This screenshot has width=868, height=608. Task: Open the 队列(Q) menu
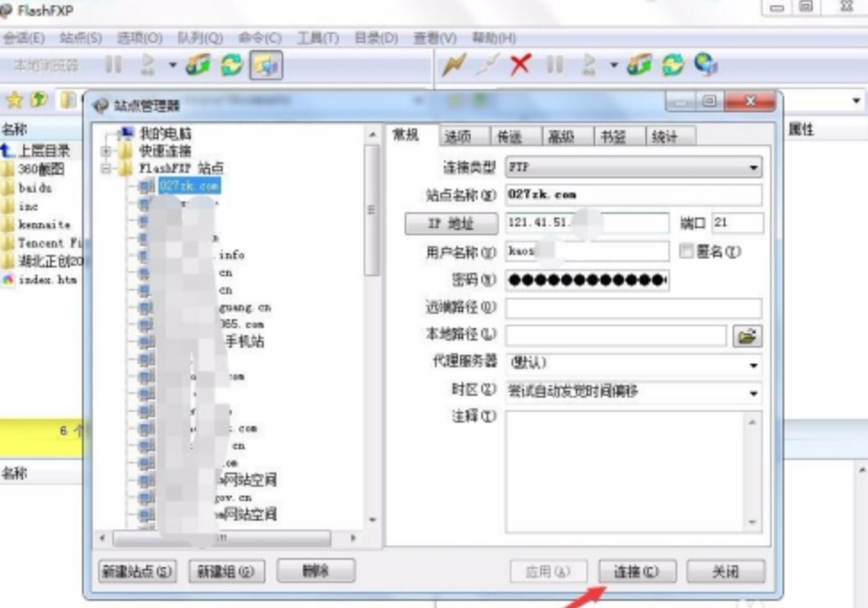point(200,38)
